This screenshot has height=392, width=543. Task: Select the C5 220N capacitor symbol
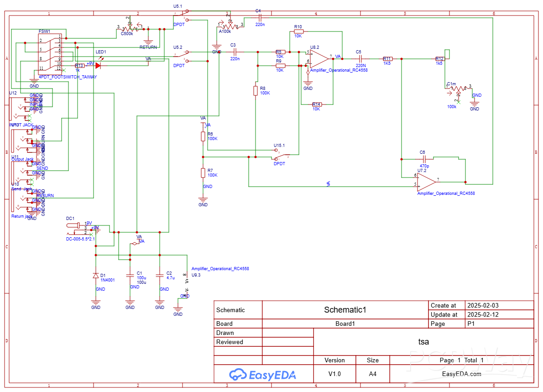[360, 58]
